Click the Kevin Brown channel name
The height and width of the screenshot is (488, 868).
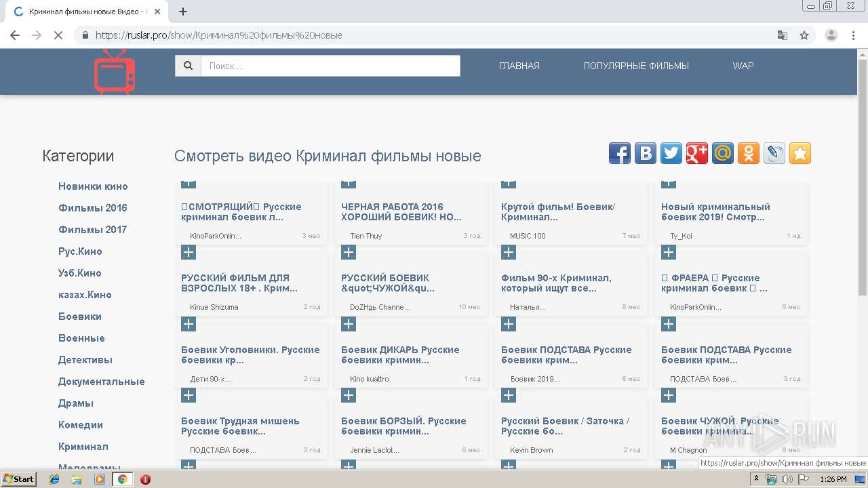(x=532, y=450)
